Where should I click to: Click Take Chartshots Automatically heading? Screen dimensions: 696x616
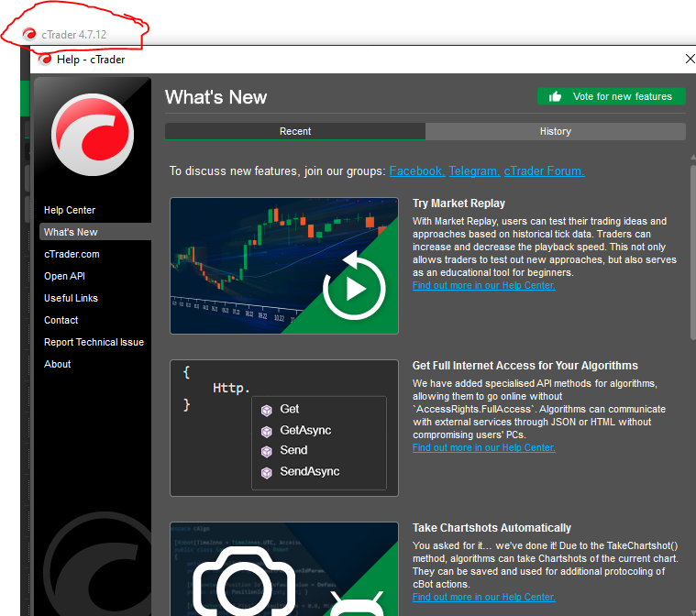click(x=492, y=528)
